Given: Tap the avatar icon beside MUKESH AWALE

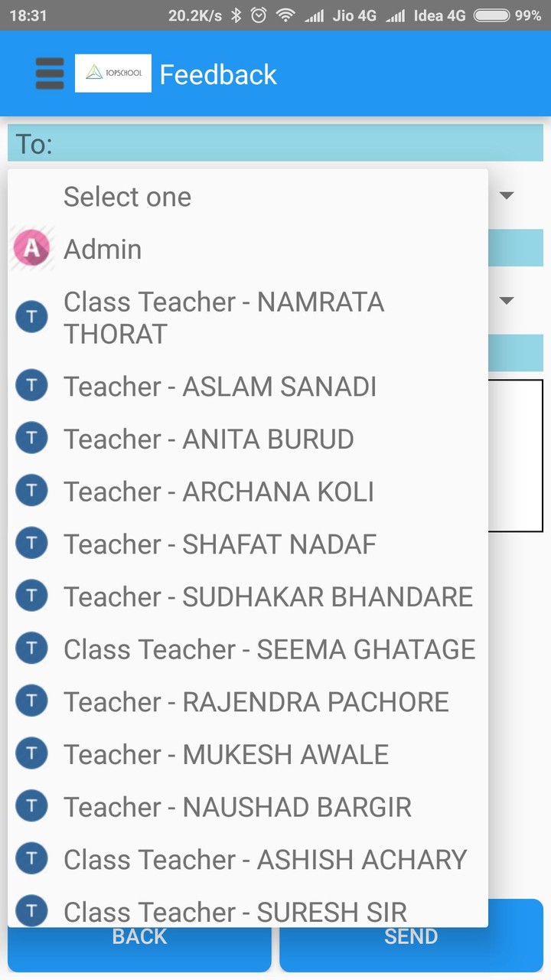Looking at the screenshot, I should tap(31, 754).
